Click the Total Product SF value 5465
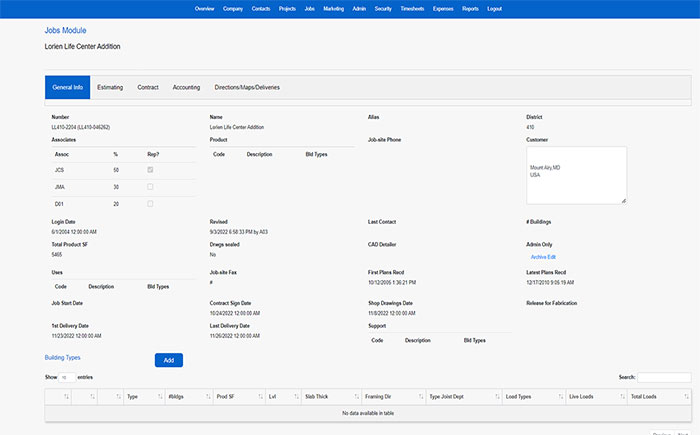The height and width of the screenshot is (435, 700). click(x=57, y=255)
